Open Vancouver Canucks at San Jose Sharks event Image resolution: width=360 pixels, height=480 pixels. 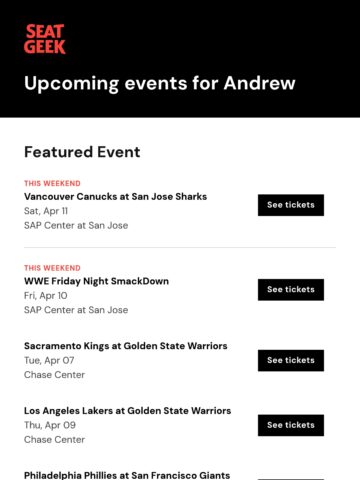[115, 196]
